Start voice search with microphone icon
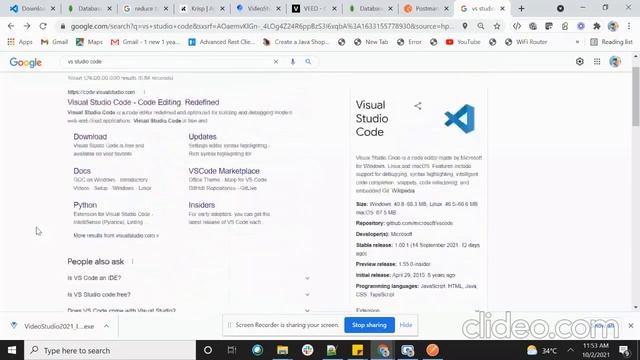The height and width of the screenshot is (360, 640). 293,62
